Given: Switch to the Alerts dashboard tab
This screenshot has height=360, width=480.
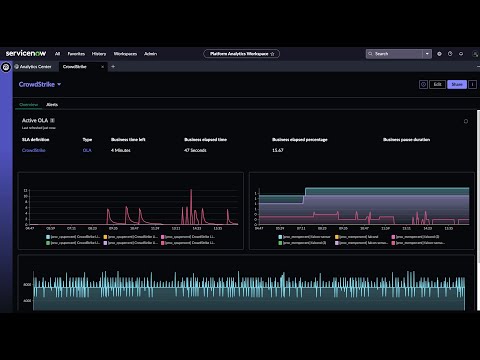Looking at the screenshot, I should pos(52,105).
